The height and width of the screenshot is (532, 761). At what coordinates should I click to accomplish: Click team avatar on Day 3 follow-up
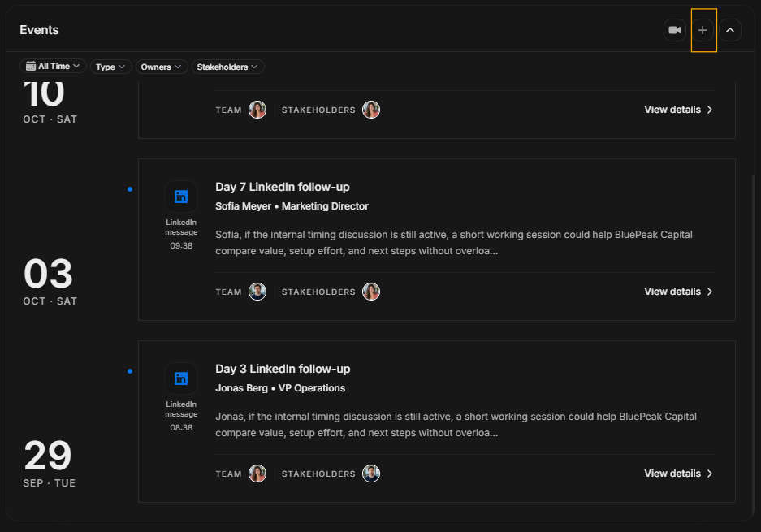tap(257, 474)
